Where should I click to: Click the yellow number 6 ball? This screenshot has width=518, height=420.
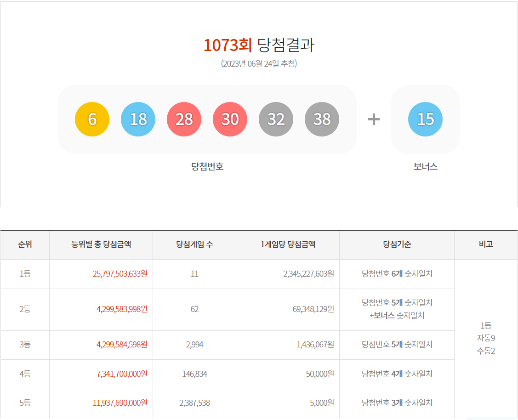[92, 119]
